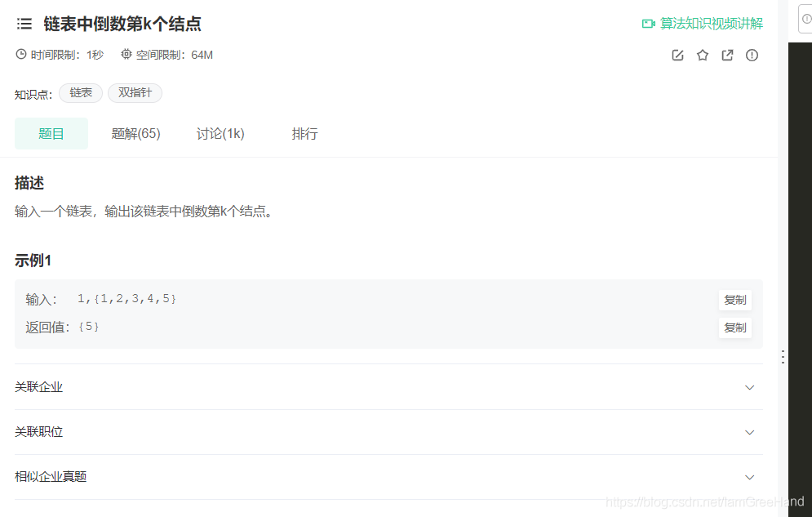Viewport: 812px width, 517px height.
Task: Click example input text 1,{1,2,3,4,5}
Action: tap(126, 299)
